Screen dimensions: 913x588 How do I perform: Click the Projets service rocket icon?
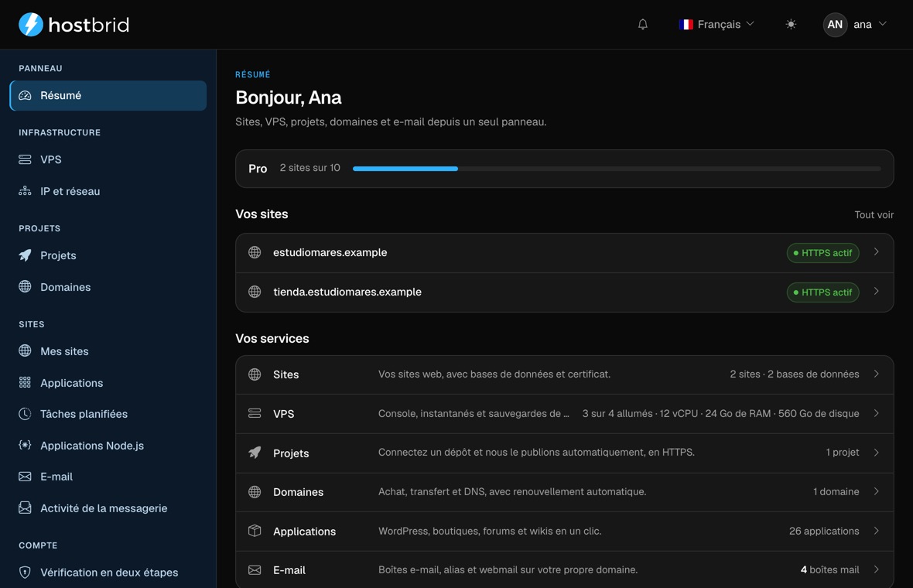click(x=255, y=453)
